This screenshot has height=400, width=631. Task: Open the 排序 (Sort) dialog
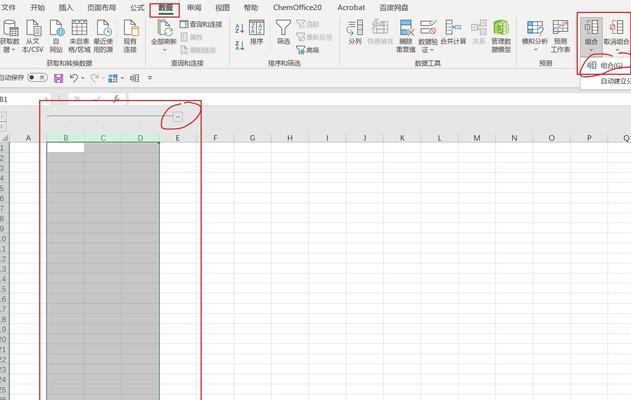point(257,32)
